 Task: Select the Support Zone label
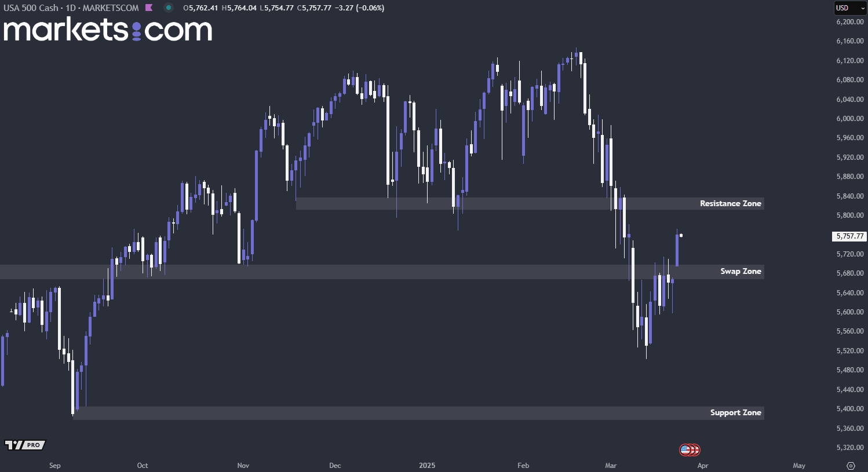point(735,412)
